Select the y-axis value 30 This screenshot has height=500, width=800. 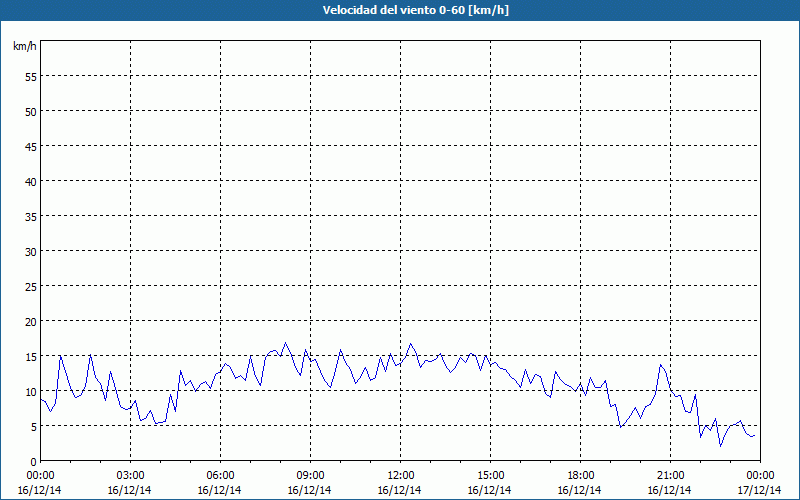click(x=31, y=252)
